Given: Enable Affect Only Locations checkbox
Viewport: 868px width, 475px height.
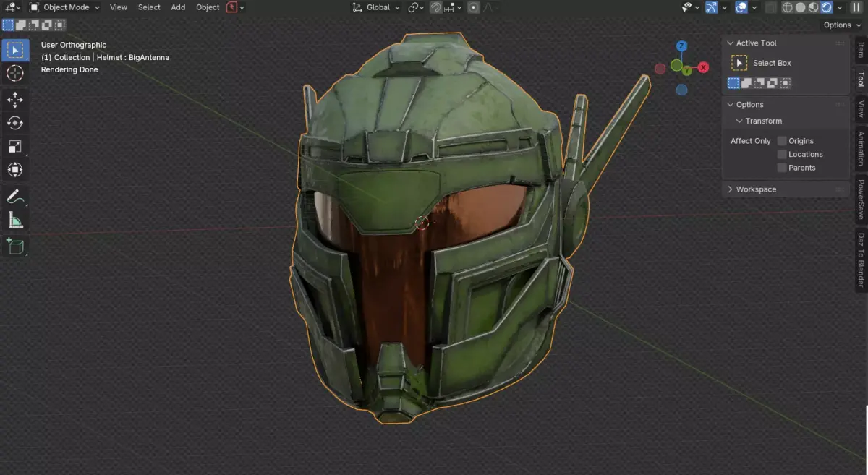Looking at the screenshot, I should (782, 154).
